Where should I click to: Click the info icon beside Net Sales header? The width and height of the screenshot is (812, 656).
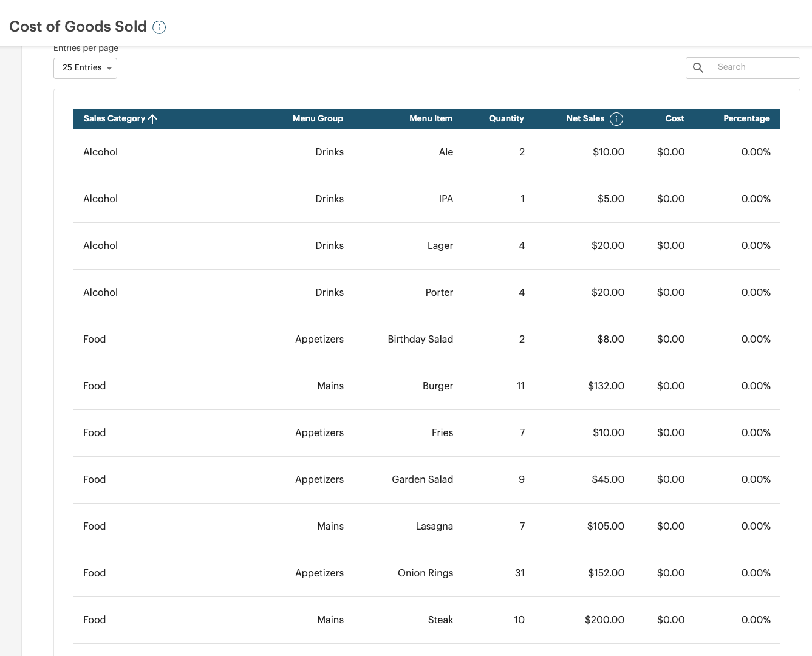616,118
